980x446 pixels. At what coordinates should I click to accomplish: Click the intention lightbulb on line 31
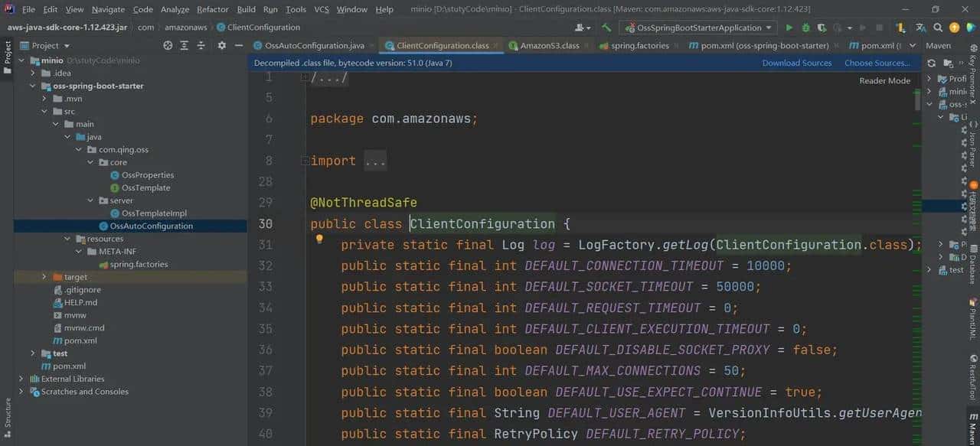click(320, 239)
